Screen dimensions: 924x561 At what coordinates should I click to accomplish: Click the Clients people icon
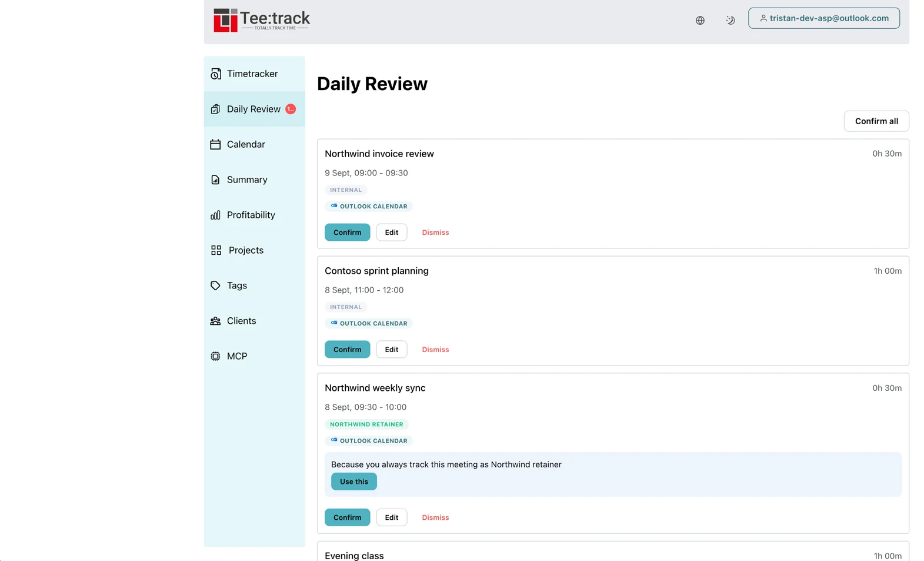[216, 321]
